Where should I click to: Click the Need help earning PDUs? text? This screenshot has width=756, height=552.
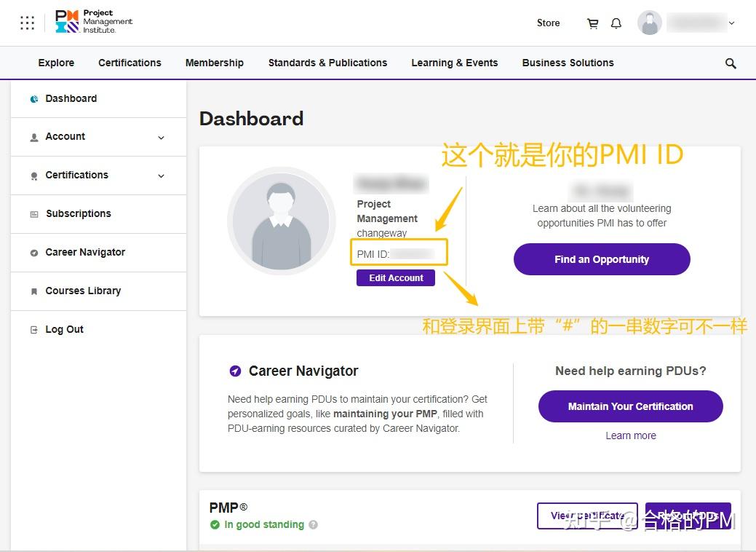631,371
